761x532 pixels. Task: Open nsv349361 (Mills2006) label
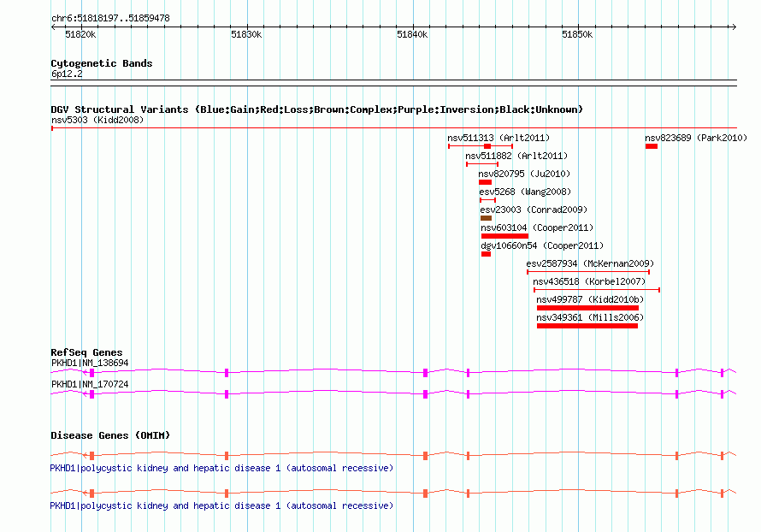coord(590,317)
